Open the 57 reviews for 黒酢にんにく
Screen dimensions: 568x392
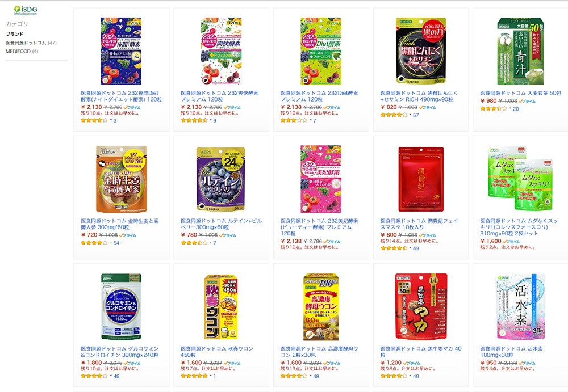tap(416, 115)
